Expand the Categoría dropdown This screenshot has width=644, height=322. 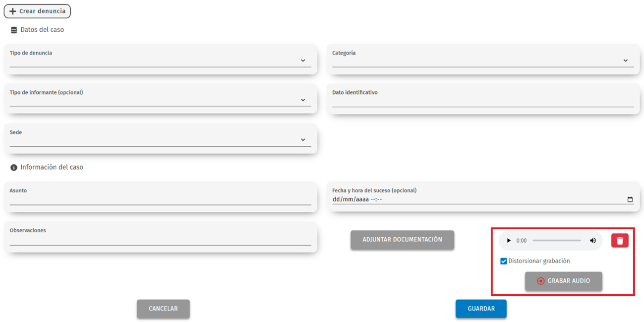[x=626, y=60]
